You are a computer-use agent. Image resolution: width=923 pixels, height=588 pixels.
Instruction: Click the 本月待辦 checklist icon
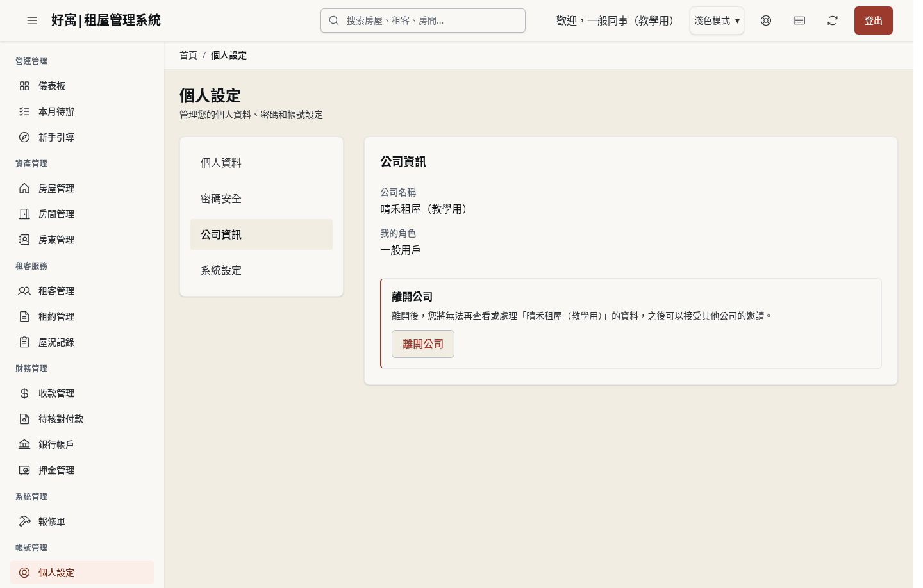(x=24, y=111)
